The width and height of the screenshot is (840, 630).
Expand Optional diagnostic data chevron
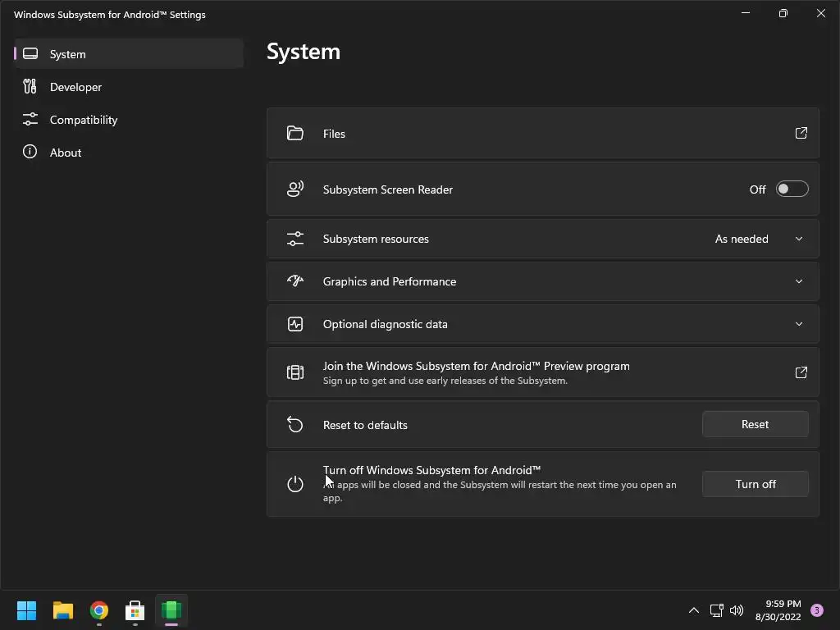pyautogui.click(x=799, y=324)
